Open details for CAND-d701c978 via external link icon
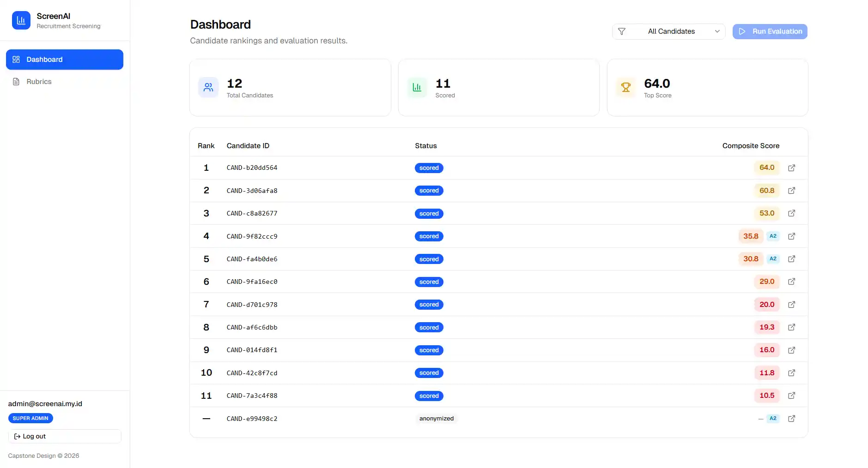The width and height of the screenshot is (868, 468). pyautogui.click(x=791, y=304)
